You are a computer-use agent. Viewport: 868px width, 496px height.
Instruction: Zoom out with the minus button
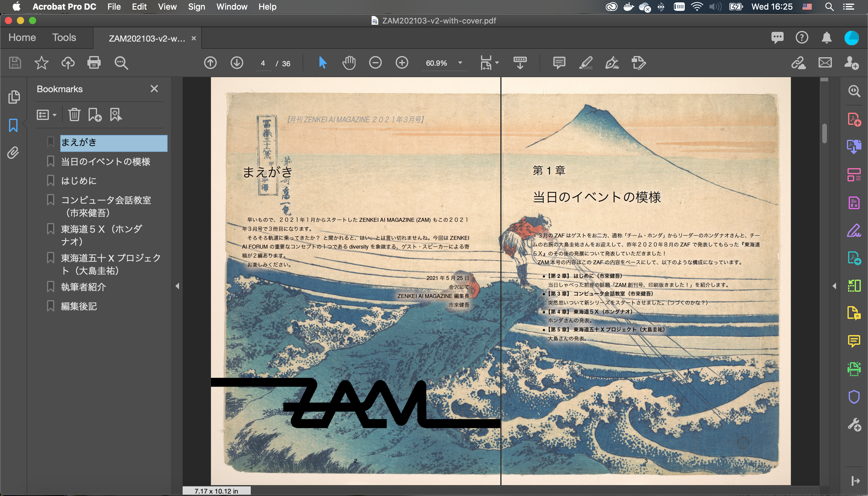(x=376, y=63)
